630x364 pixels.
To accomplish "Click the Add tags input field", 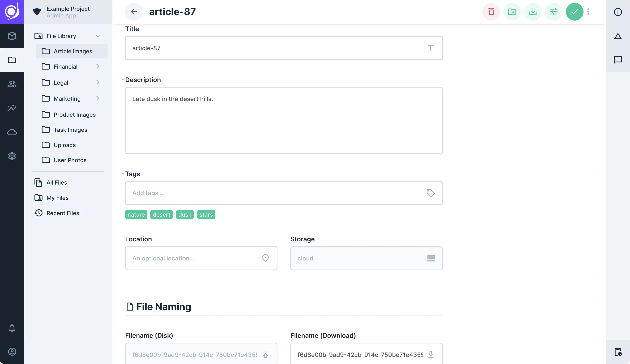I will pos(284,193).
